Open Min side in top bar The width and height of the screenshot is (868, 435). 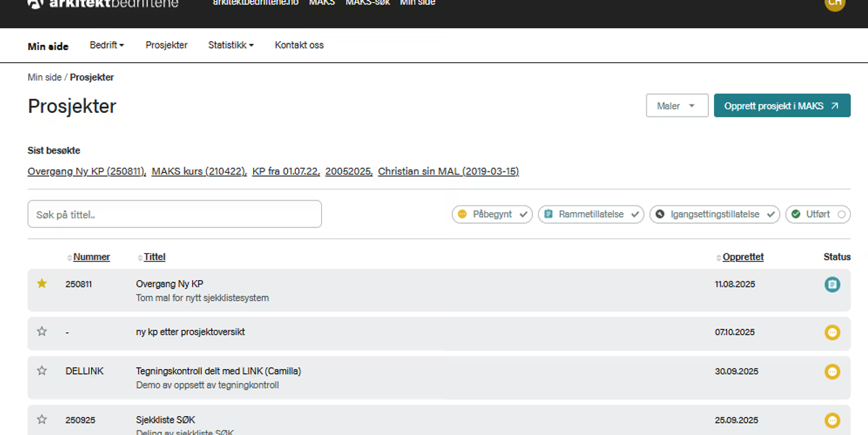(x=418, y=3)
